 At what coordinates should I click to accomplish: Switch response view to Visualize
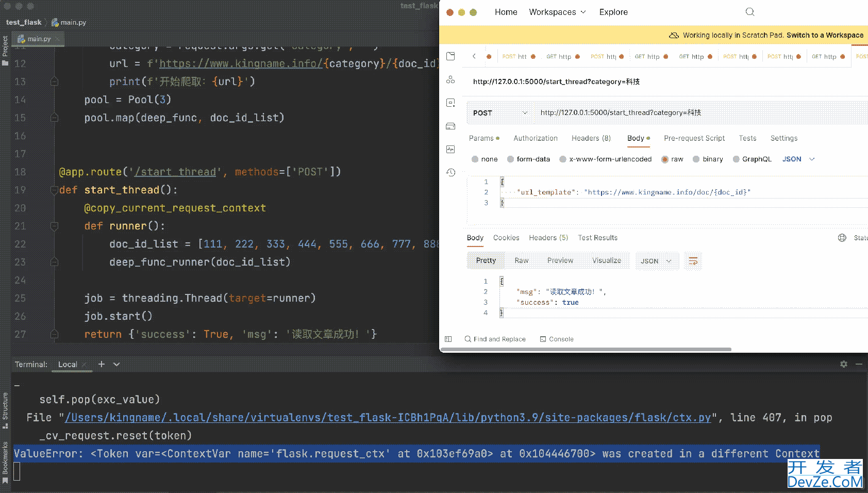607,260
